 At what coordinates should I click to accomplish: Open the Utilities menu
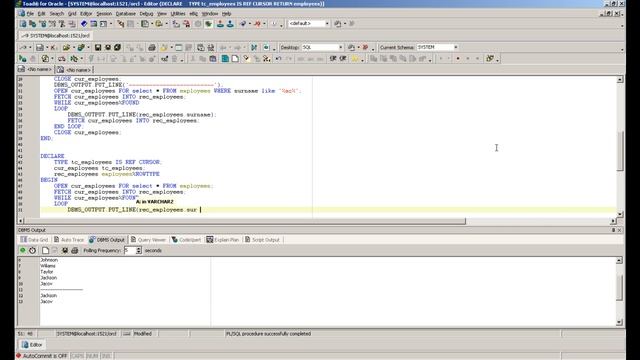(178, 13)
